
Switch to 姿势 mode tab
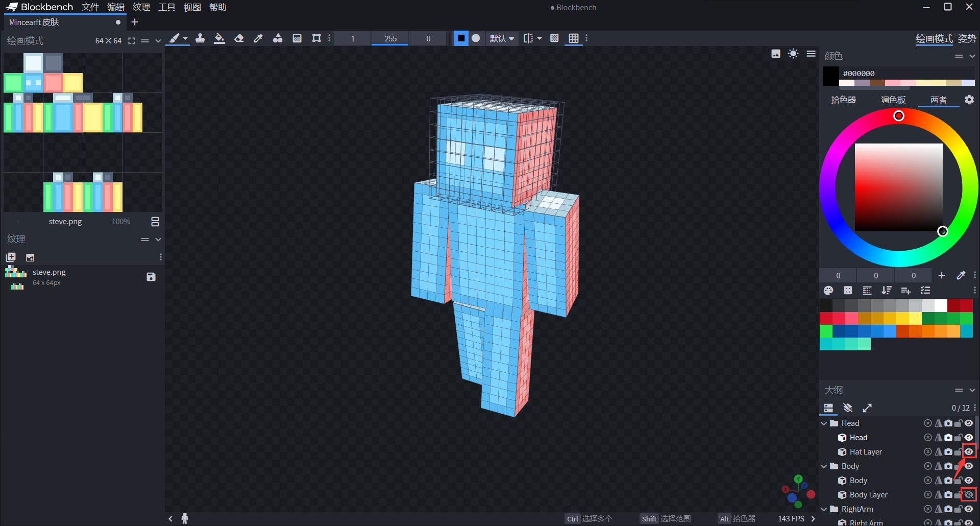tap(967, 39)
